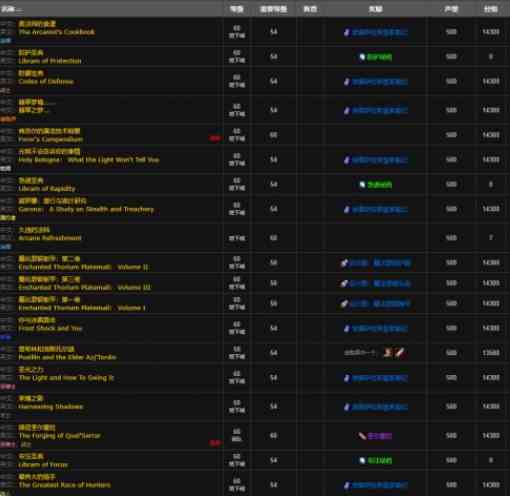The width and height of the screenshot is (510, 496).
Task: Click reward scroll icon in Codex of Defense row
Action: [347, 82]
